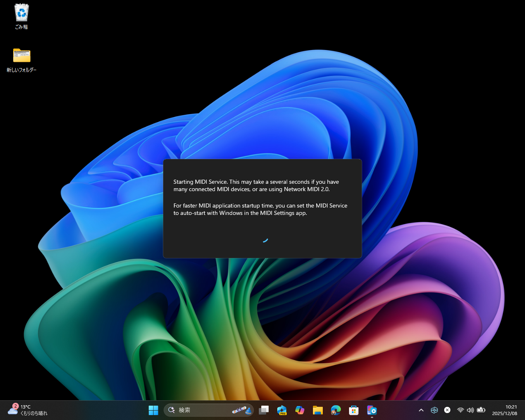525x420 pixels.
Task: Select the 新しいフォルダー desktop folder
Action: 21,60
